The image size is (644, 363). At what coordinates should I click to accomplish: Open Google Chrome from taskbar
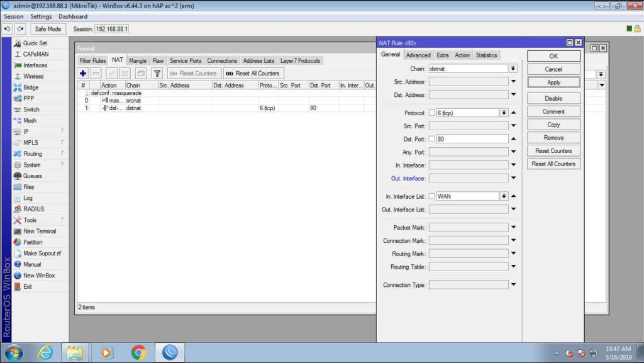138,353
